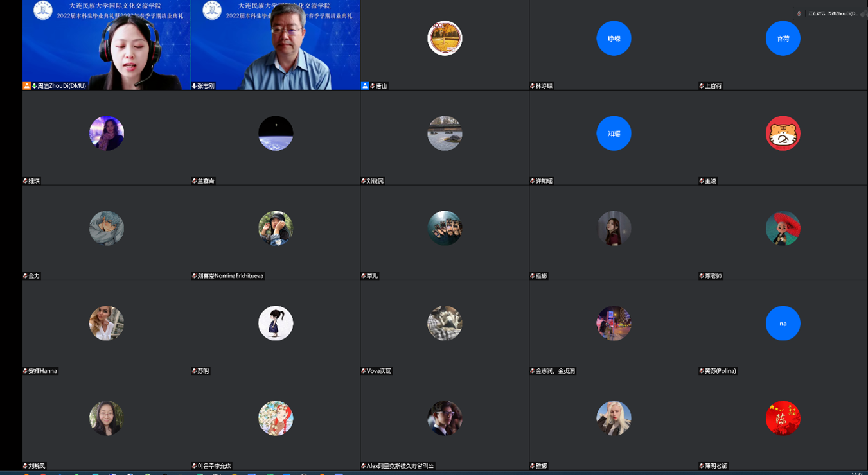Viewport: 868px width, 475px height.
Task: Click muted mic icon next to (Polina) label
Action: pos(702,371)
